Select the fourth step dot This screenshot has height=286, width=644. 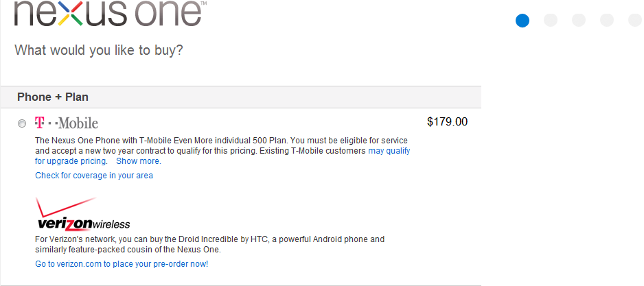point(607,20)
